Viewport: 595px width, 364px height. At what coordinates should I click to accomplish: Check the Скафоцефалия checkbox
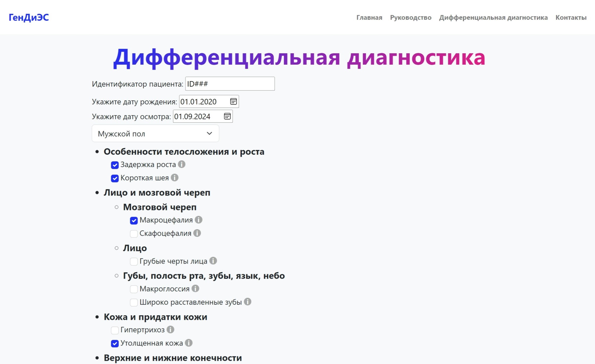134,234
